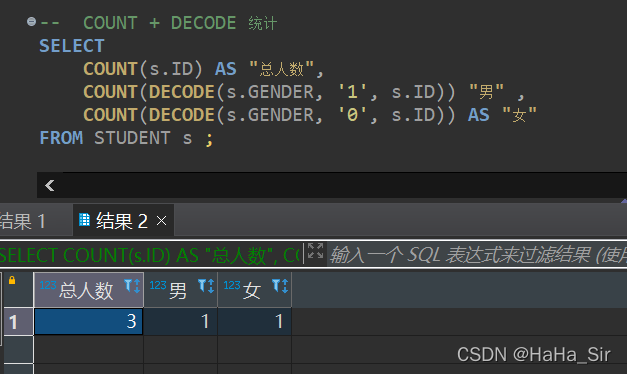Select the 总人数 cell with value 3

pos(88,322)
